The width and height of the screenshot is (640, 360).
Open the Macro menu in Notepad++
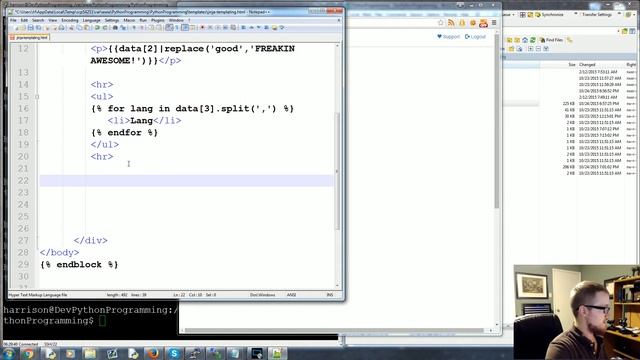(x=129, y=20)
